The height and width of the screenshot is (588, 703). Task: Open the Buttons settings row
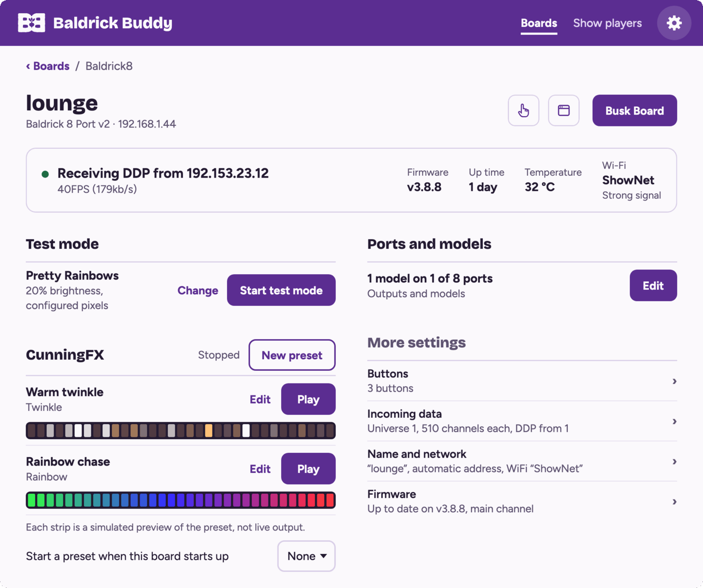(x=522, y=381)
